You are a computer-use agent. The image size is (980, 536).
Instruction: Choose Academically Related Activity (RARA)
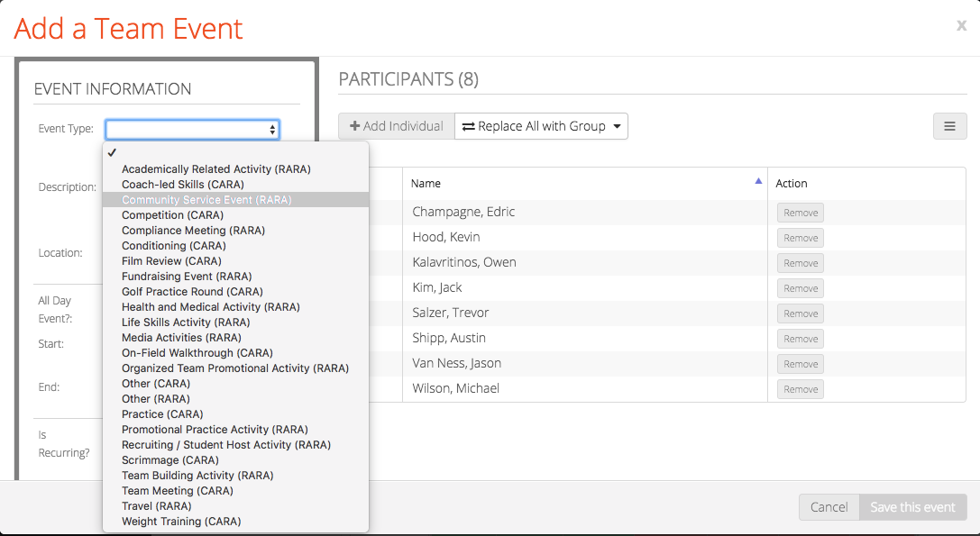coord(235,169)
